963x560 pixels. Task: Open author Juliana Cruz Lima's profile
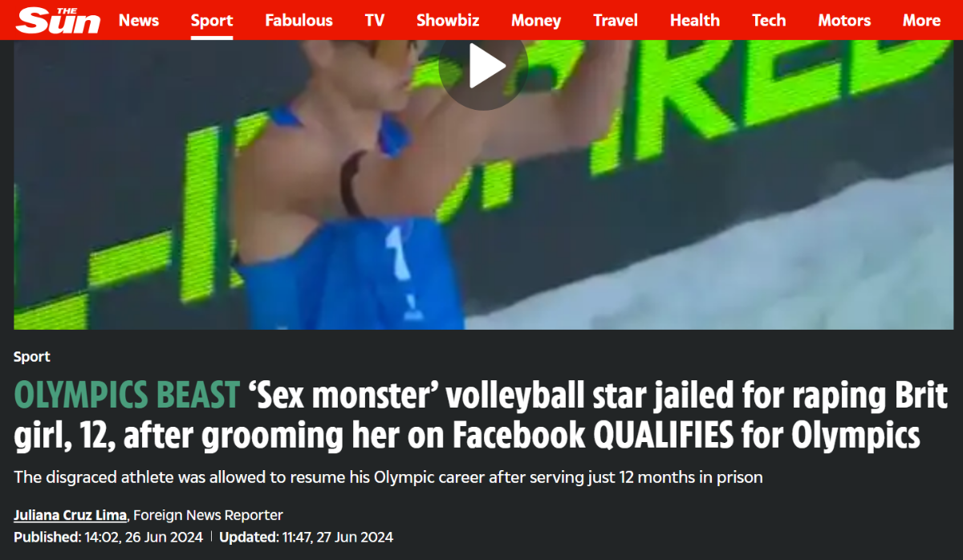(x=70, y=515)
